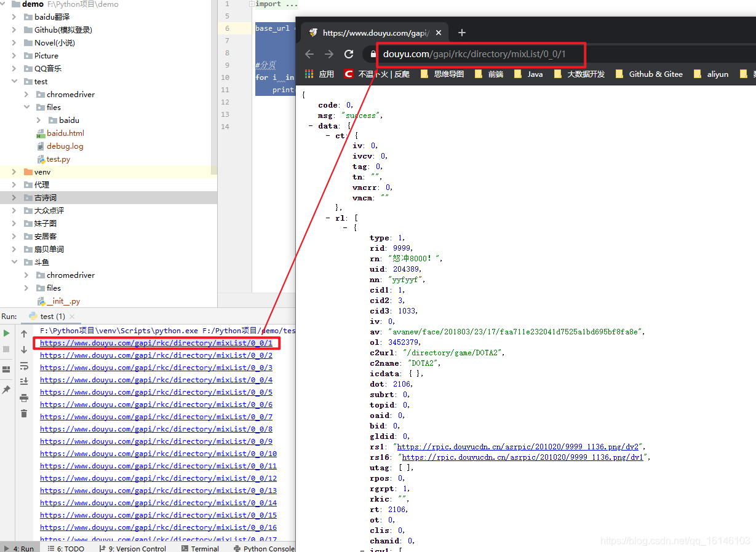
Task: Collapse the 斗鱼 folder
Action: coord(14,262)
